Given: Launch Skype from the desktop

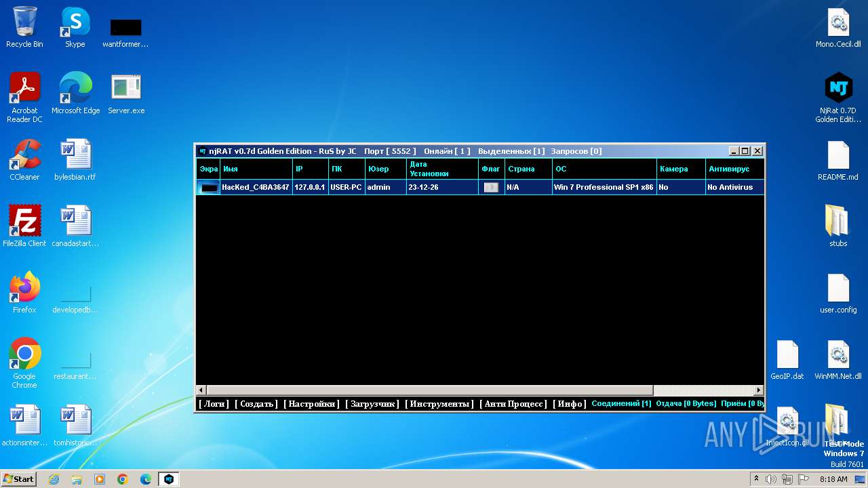Looking at the screenshot, I should tap(75, 27).
